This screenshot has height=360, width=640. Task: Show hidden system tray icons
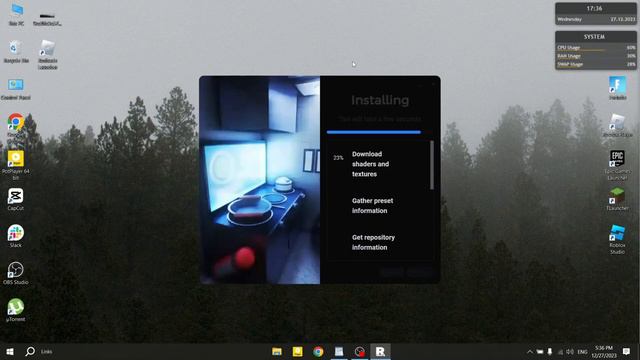pos(529,351)
